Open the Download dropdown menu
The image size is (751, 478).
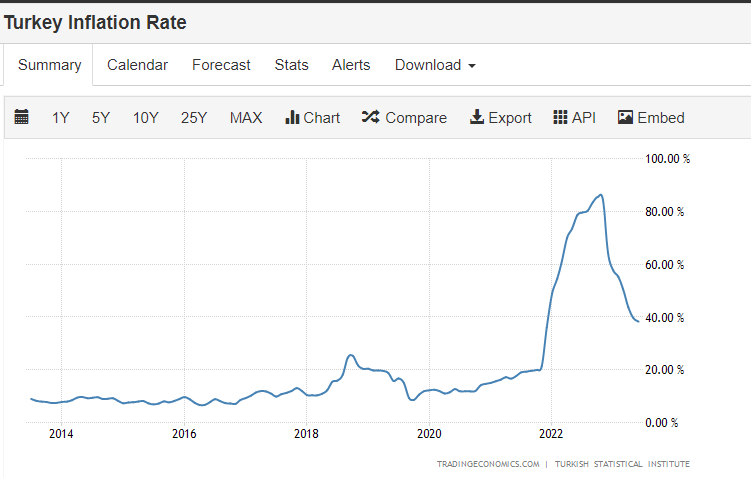435,65
